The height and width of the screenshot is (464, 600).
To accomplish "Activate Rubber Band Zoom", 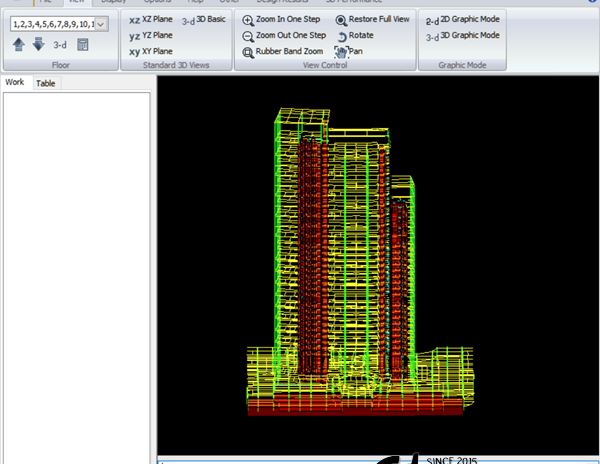I will click(281, 51).
